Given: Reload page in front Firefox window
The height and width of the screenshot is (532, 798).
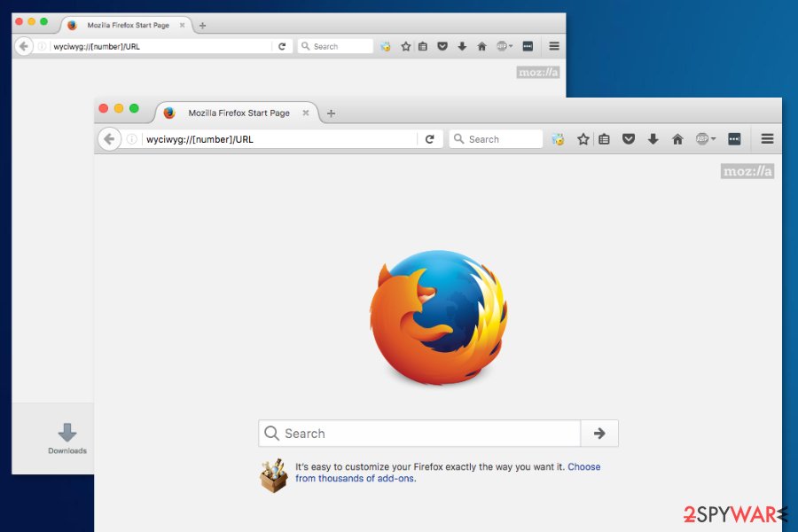Looking at the screenshot, I should [x=429, y=139].
